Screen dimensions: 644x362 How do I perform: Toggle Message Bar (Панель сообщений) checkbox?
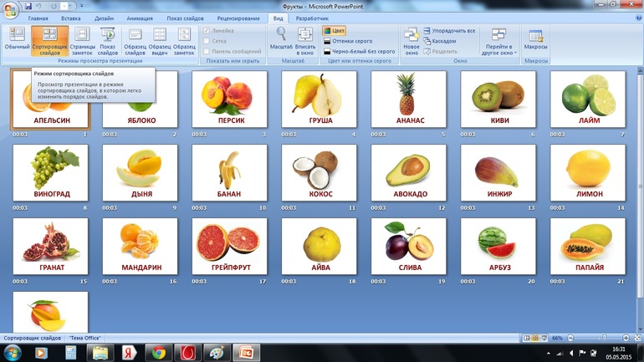207,51
